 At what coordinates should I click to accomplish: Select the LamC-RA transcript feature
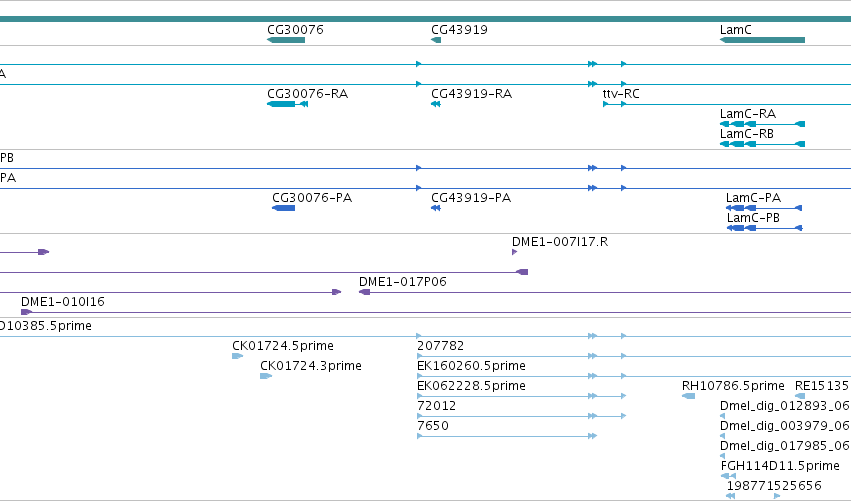coord(762,124)
